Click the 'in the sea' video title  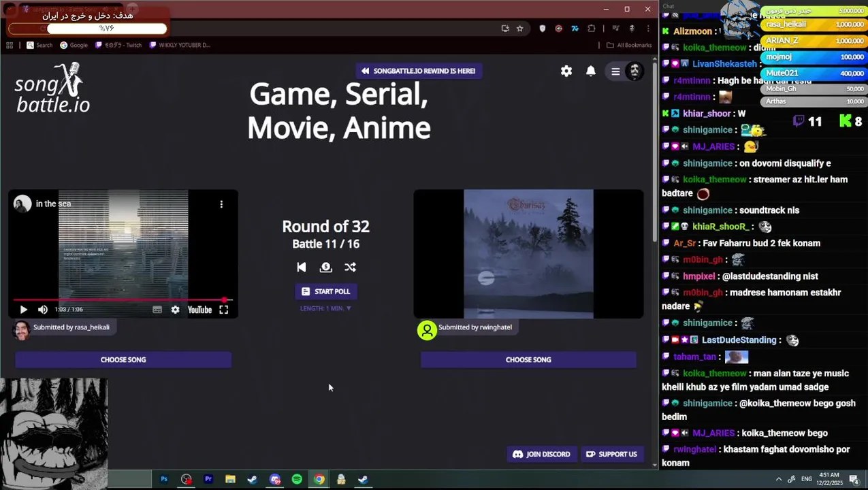[53, 203]
